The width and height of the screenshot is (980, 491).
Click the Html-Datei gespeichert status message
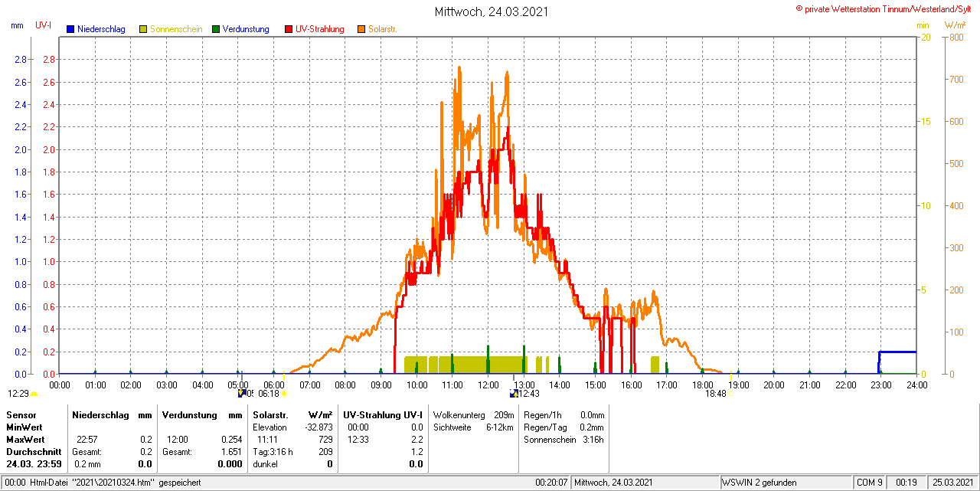point(104,483)
